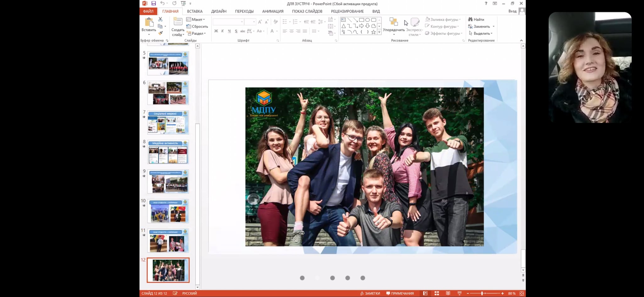Click the Сбросить reset slide button
This screenshot has height=297, width=644.
tap(197, 26)
